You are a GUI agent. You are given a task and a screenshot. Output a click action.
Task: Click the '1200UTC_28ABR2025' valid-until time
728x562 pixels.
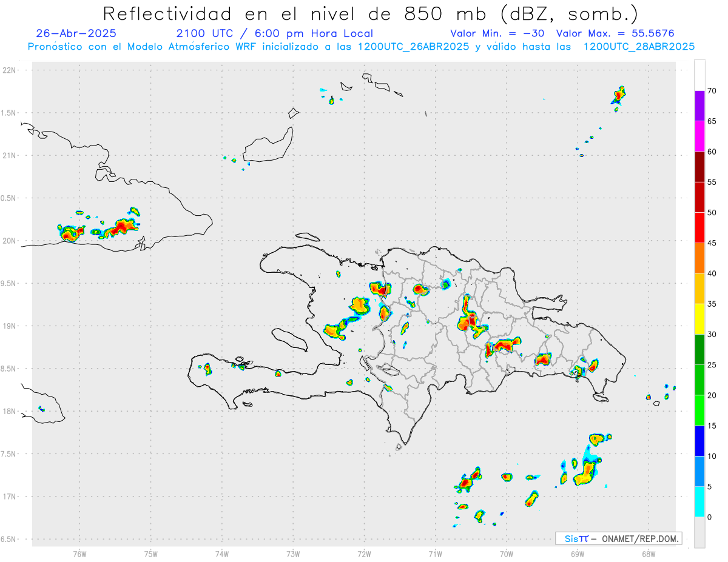point(639,47)
